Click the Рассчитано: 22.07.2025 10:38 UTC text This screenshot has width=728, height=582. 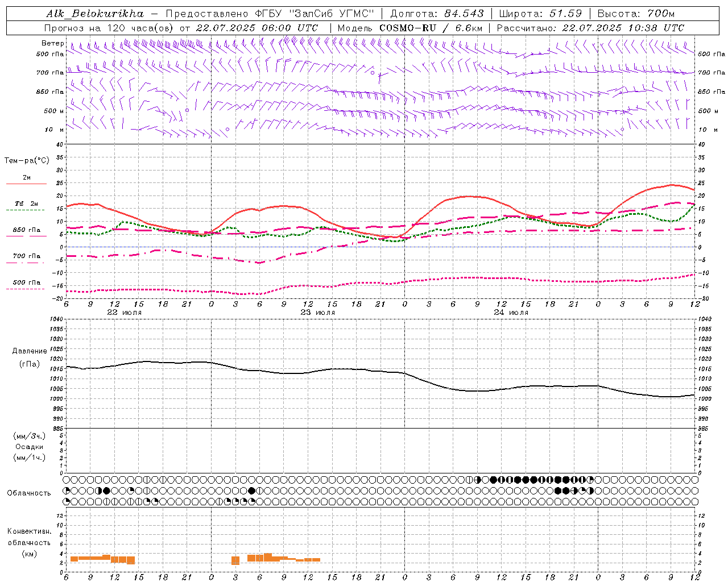coord(591,28)
